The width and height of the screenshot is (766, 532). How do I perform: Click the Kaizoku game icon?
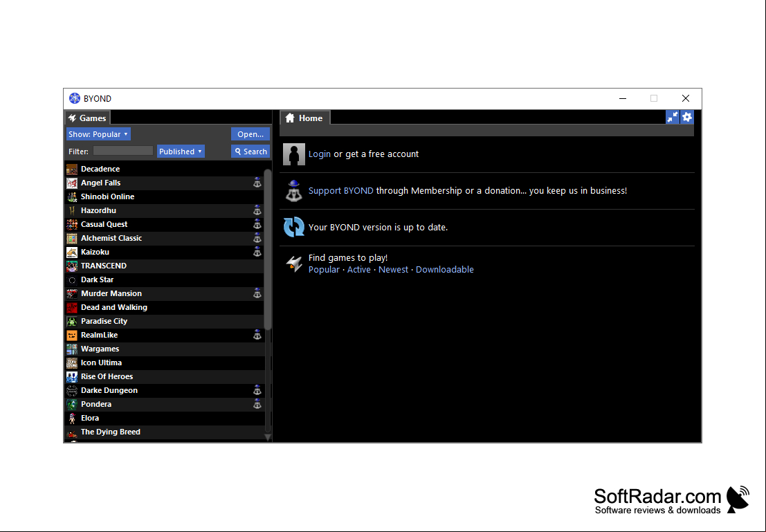pyautogui.click(x=72, y=252)
